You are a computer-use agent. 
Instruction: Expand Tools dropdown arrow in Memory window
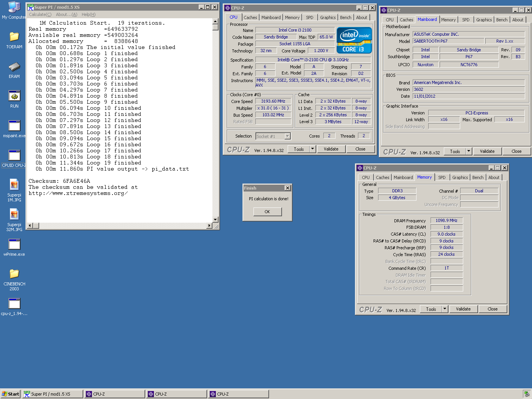tap(445, 309)
